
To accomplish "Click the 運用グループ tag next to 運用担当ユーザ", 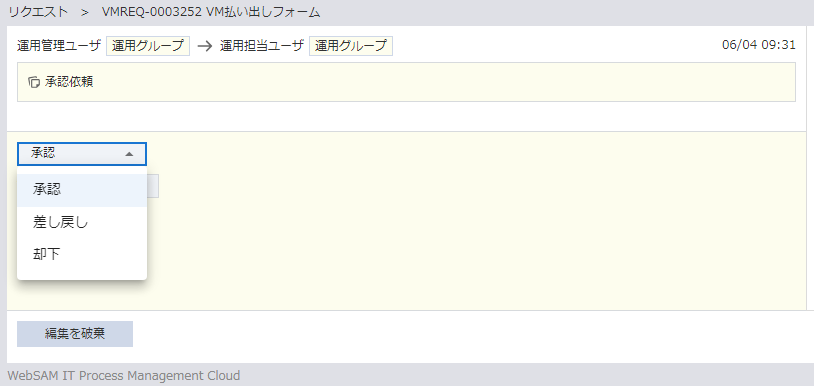I will [351, 46].
